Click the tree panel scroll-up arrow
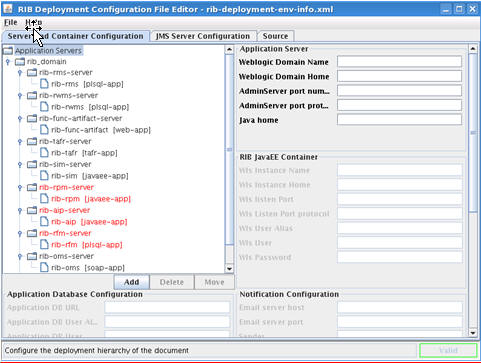Screen dimensions: 481x363 click(229, 50)
